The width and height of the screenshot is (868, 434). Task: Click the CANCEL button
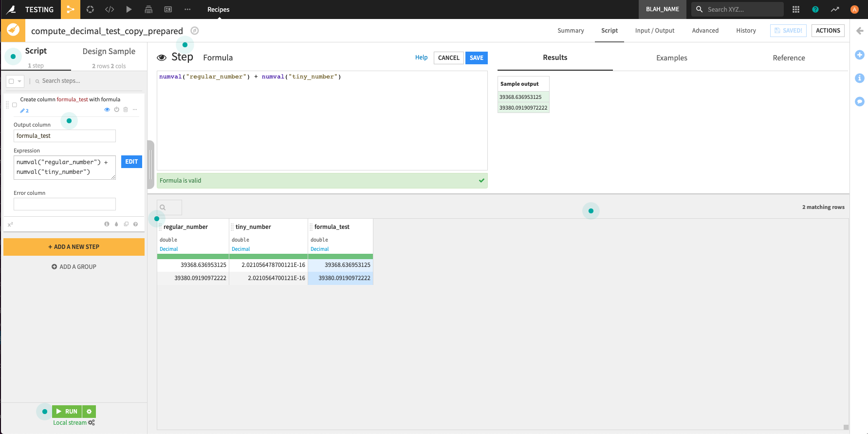[449, 58]
